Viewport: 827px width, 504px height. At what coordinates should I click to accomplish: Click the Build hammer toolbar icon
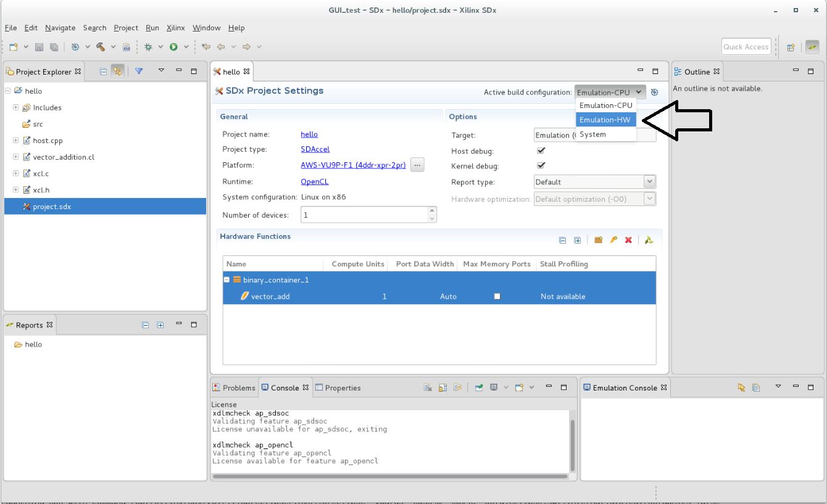tap(101, 47)
